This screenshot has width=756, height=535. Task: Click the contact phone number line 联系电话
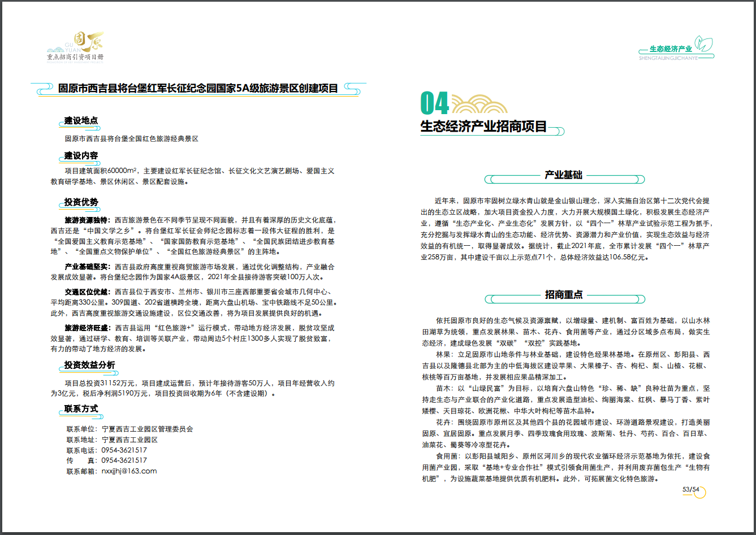click(106, 450)
